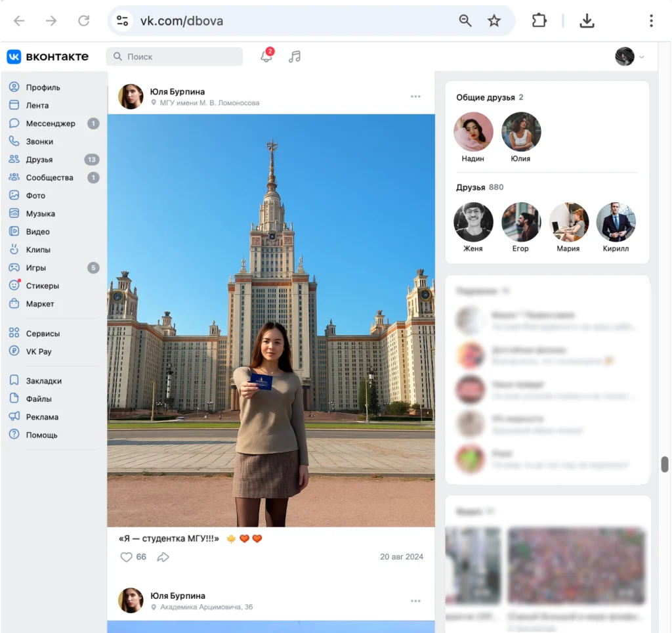Click the page vertical scrollbar thumb
Viewport: 672px width, 633px height.
click(665, 464)
